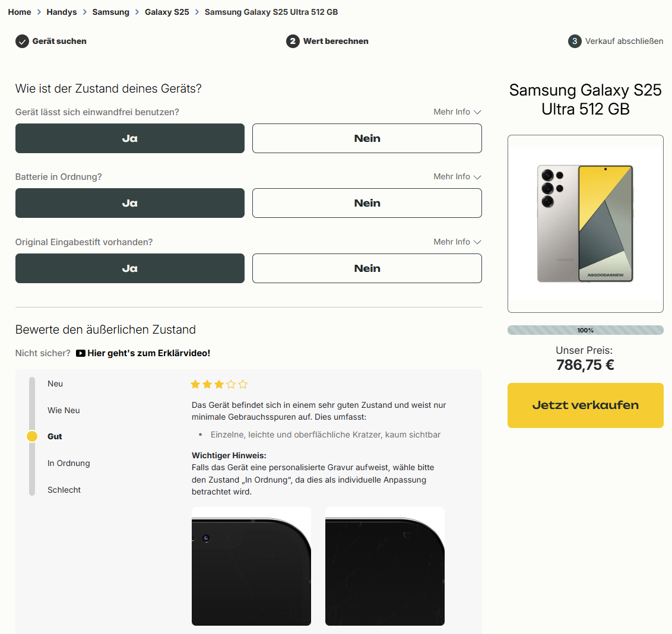Expand 'Mehr Info' for Eingabestift question
This screenshot has width=672, height=634.
coord(457,242)
